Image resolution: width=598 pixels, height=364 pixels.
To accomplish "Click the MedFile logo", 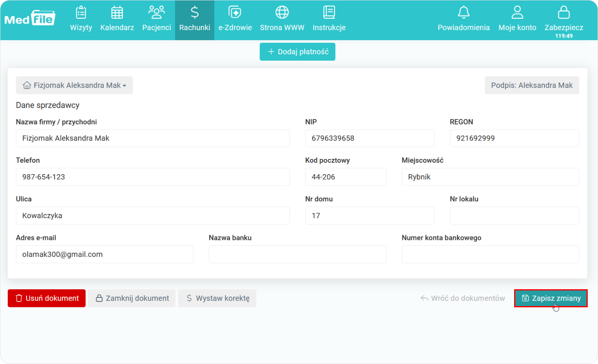I will tap(30, 18).
